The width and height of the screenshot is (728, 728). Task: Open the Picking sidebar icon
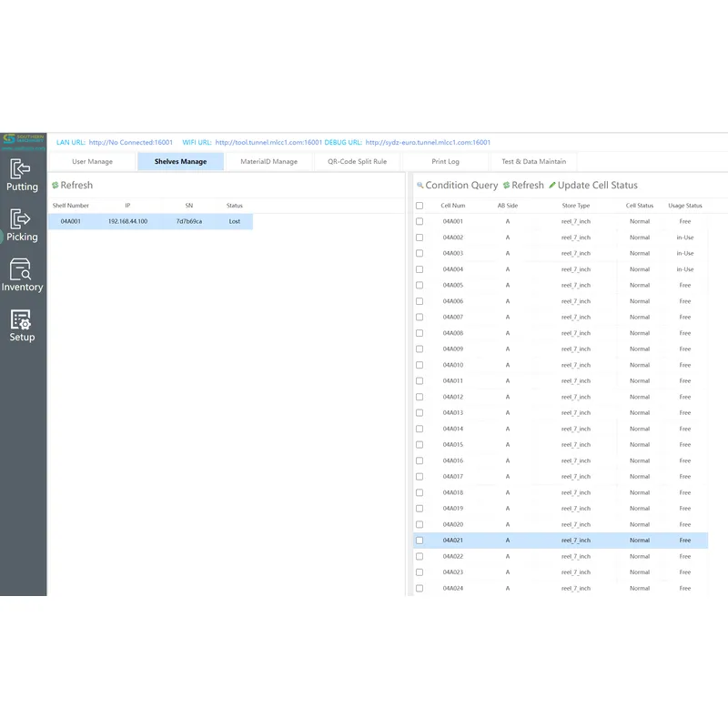(22, 225)
